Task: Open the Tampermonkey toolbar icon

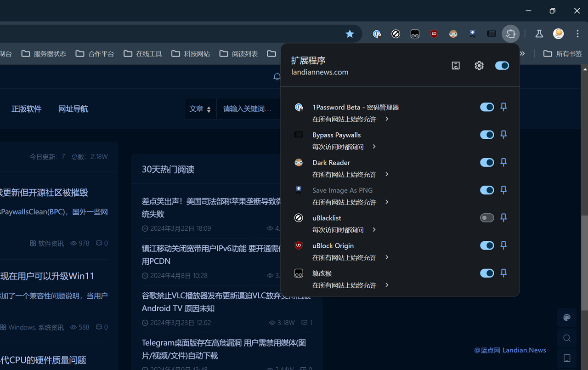Action: [415, 34]
